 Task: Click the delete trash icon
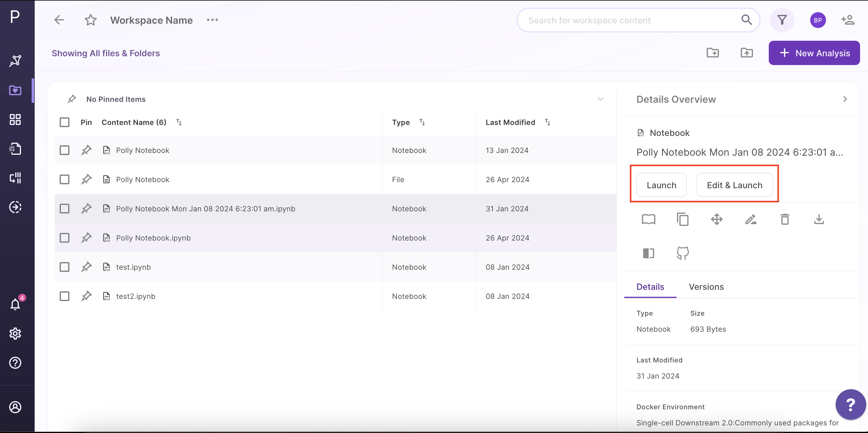tap(785, 220)
